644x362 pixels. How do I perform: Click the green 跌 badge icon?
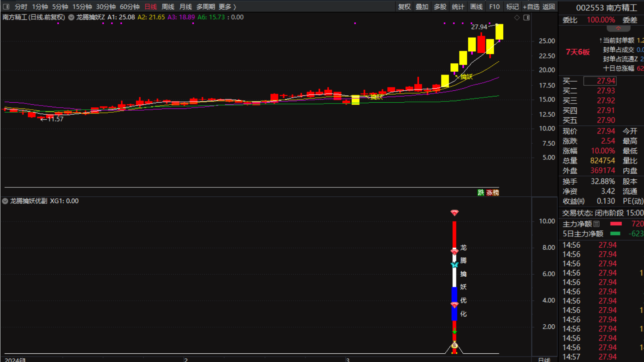(x=481, y=193)
